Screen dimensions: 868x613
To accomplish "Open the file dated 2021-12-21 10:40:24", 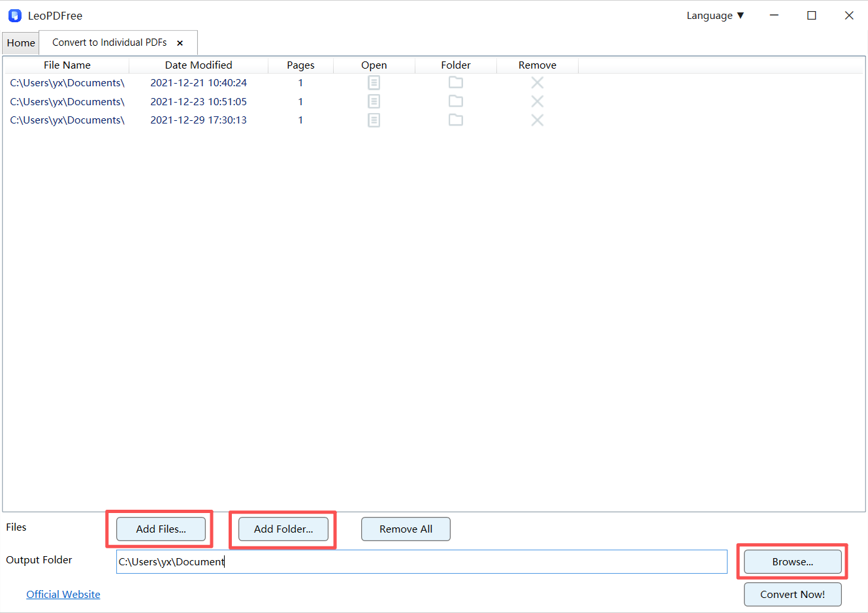I will click(x=374, y=82).
